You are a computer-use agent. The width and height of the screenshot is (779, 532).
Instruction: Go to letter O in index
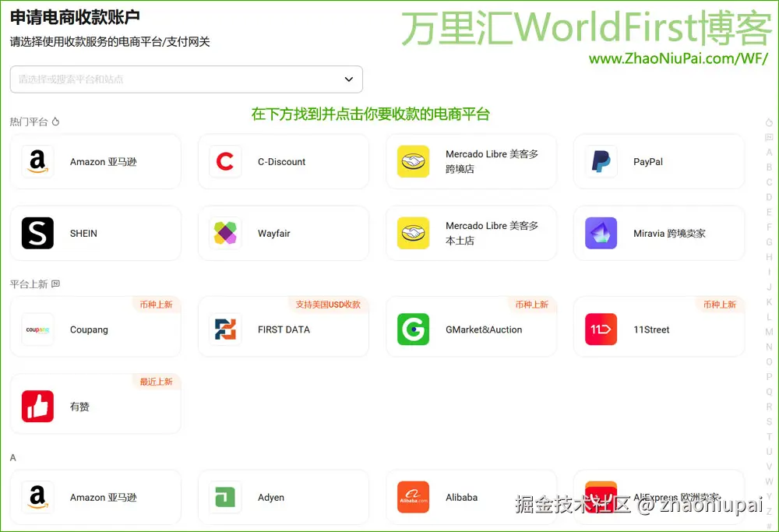point(769,361)
